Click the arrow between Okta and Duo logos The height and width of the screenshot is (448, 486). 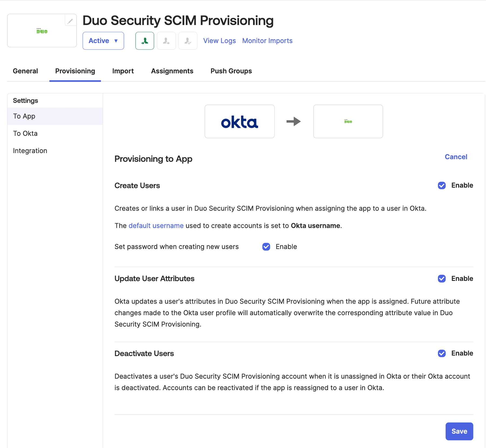pyautogui.click(x=294, y=121)
